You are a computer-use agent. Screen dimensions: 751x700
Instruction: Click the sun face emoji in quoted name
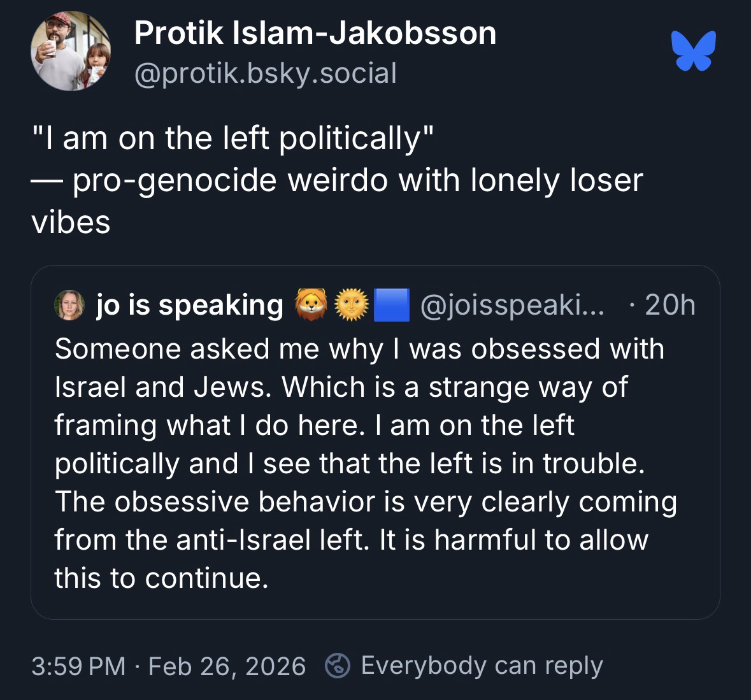click(x=352, y=305)
